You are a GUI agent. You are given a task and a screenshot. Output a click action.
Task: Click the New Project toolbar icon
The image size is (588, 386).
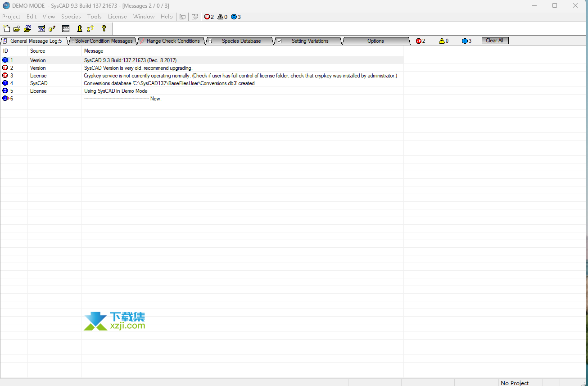click(6, 28)
